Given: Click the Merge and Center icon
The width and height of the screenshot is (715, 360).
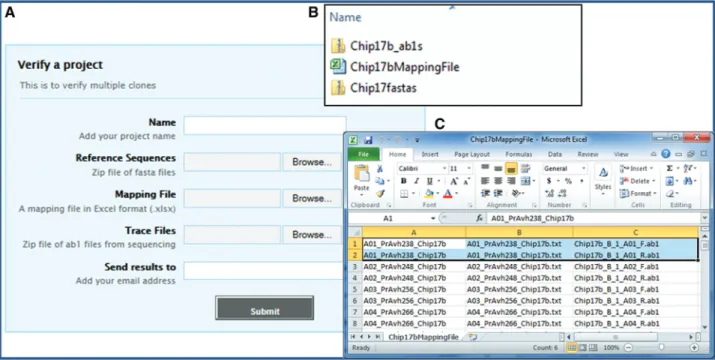Looking at the screenshot, I should point(525,181).
